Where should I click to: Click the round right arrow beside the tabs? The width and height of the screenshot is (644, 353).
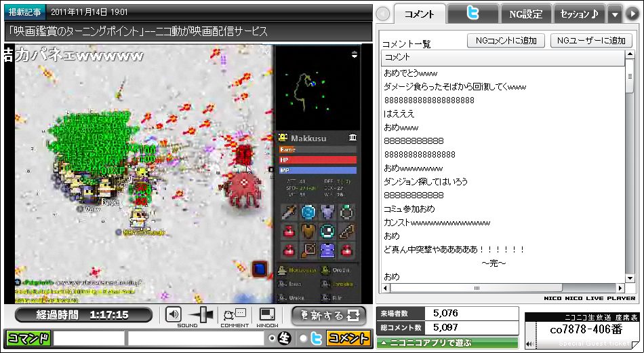[632, 14]
